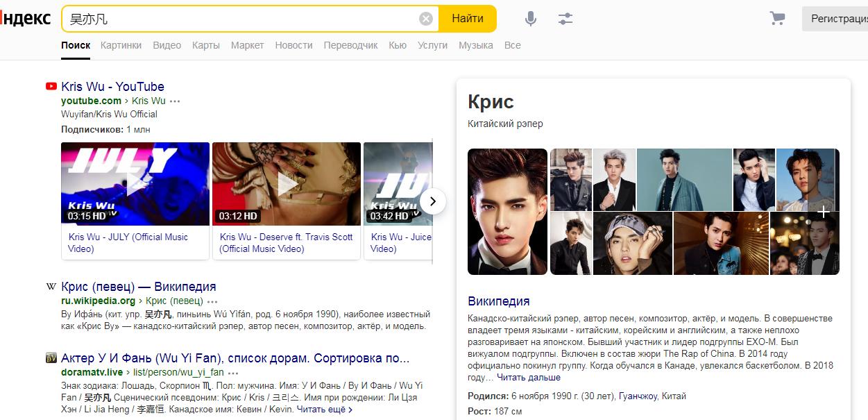Play the Deserve video thumbnail 03:12
This screenshot has height=420, width=868.
(287, 184)
